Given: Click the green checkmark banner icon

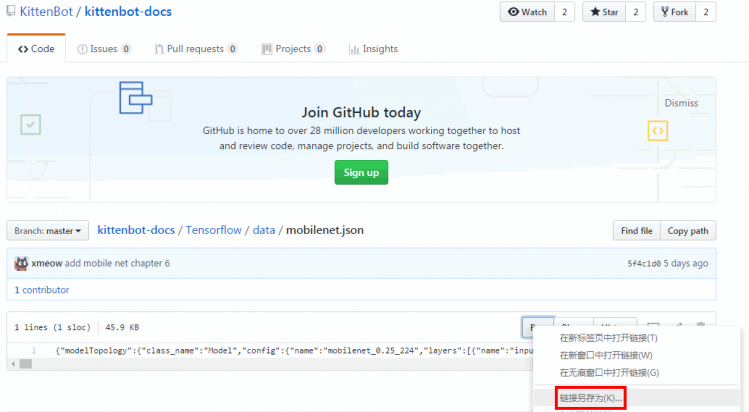Looking at the screenshot, I should (x=31, y=125).
